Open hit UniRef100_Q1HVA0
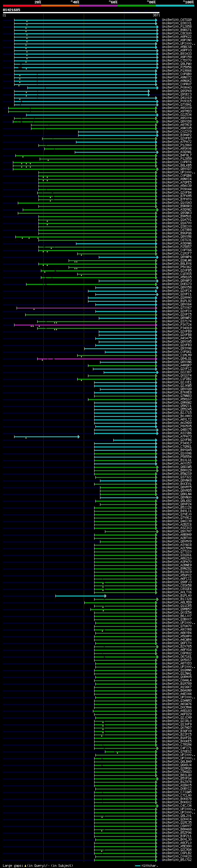Viewport: 197px width, 868px height. pyautogui.click(x=176, y=297)
